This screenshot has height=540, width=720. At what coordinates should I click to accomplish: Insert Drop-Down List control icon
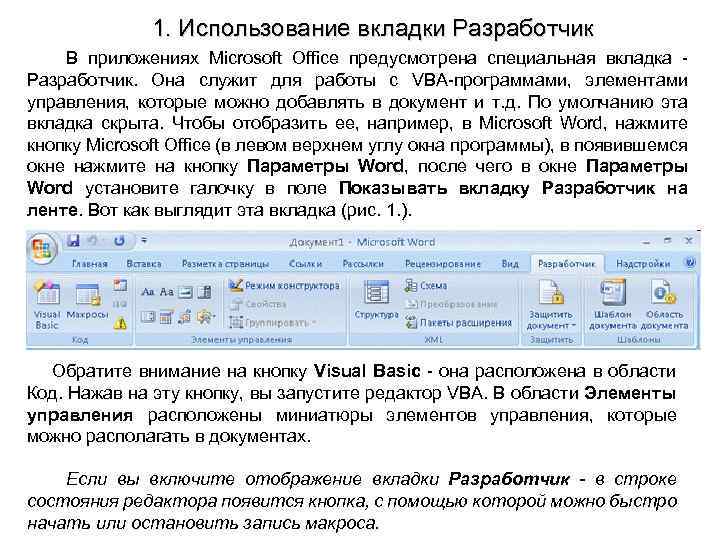[148, 317]
